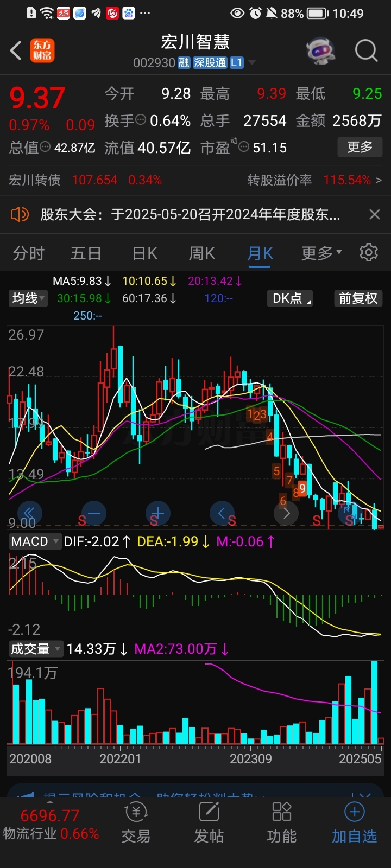Zoom in chart with plus button
The image size is (391, 868).
click(158, 513)
